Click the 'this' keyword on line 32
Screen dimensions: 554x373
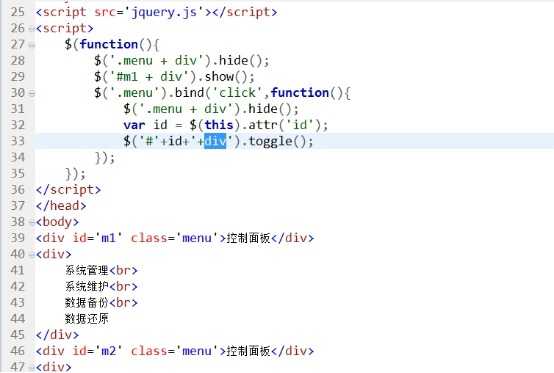click(x=219, y=125)
